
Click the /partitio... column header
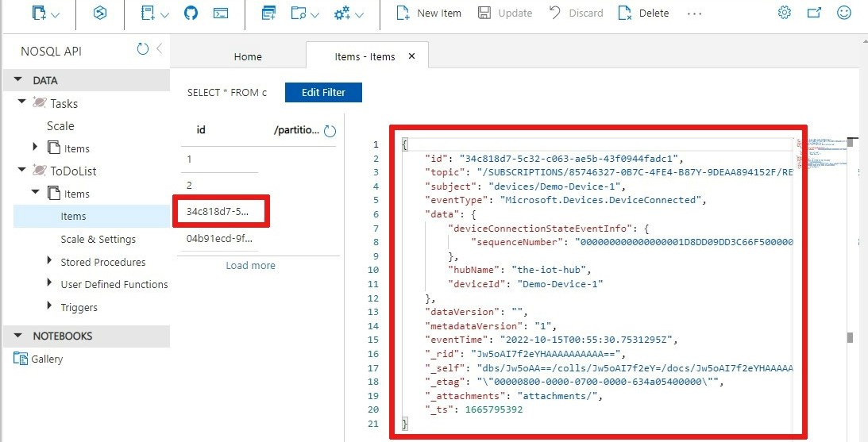[x=297, y=130]
